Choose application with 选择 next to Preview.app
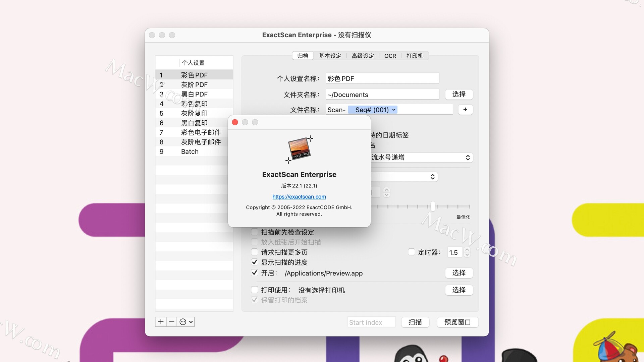The image size is (644, 362). click(459, 273)
